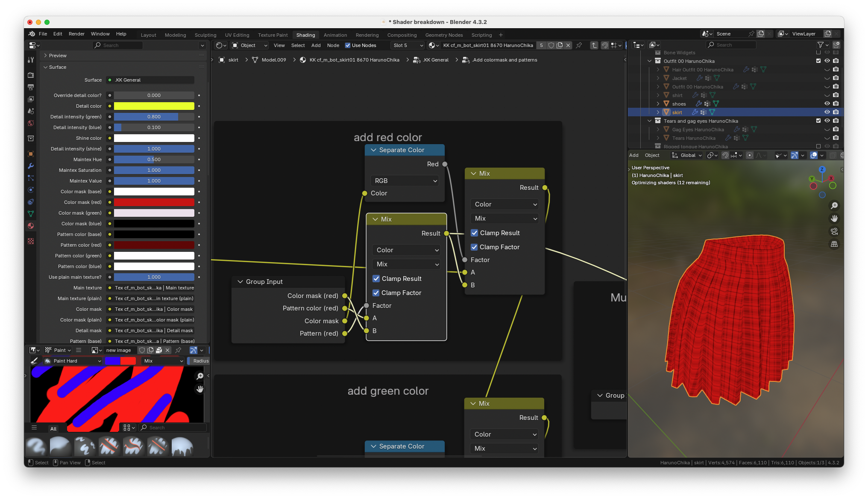Open the Modifiers wrench properties tab
The image size is (868, 499).
pos(31,166)
